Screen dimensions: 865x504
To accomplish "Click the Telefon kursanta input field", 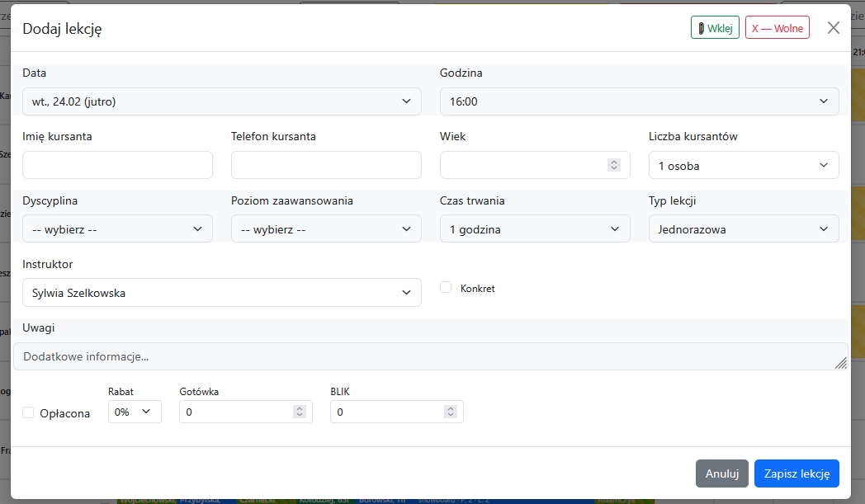I will pos(326,165).
